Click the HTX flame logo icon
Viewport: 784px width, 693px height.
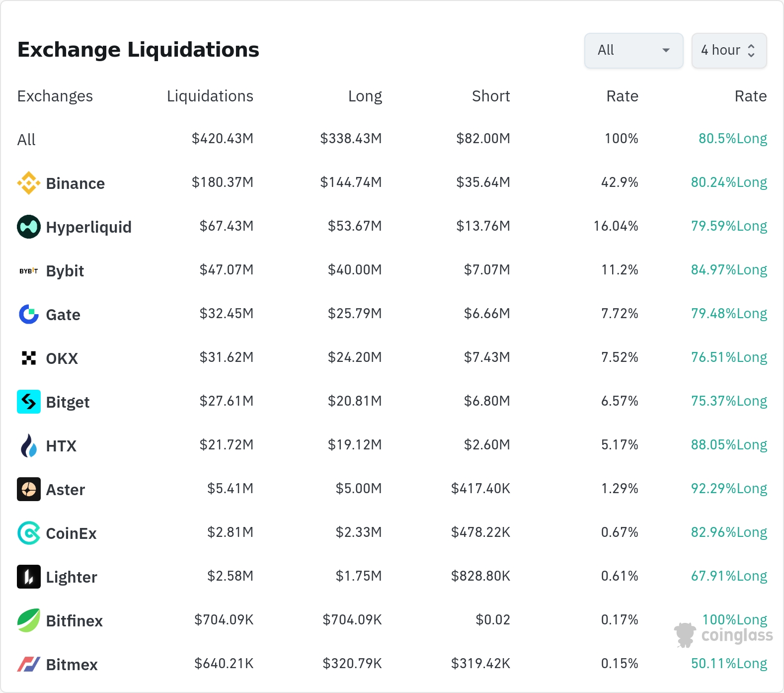coord(29,445)
